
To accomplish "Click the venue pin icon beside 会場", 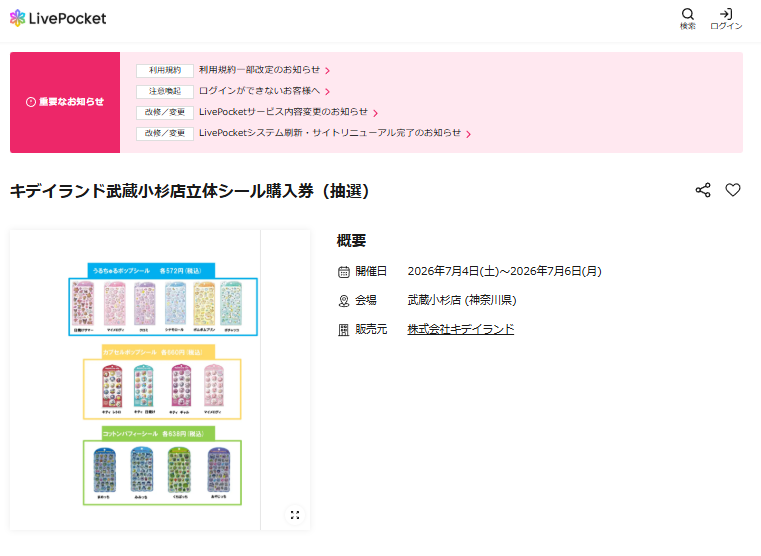I will (x=344, y=301).
